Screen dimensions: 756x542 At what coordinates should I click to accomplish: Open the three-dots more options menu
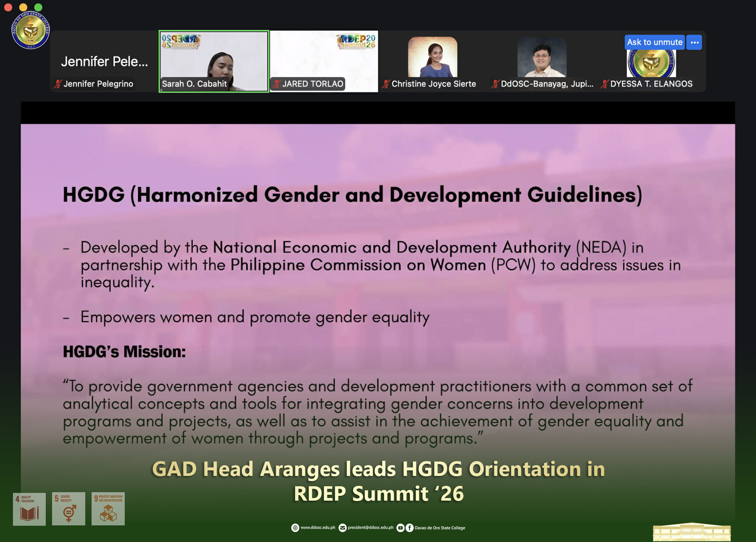click(694, 42)
